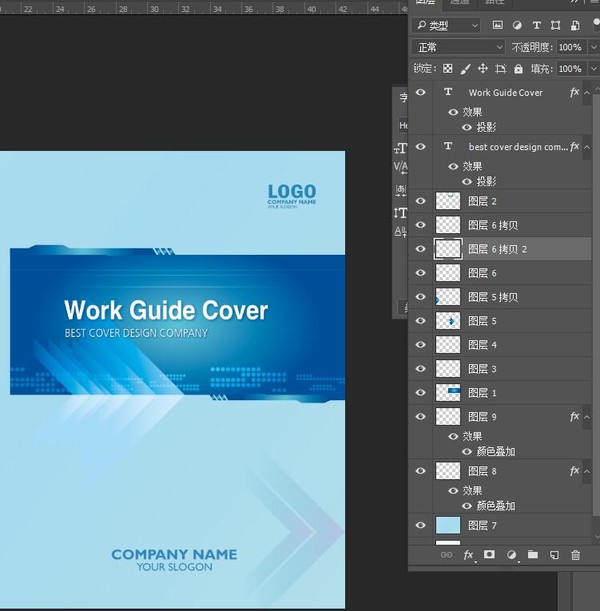Screen dimensions: 600x611
Task: Click Work Guide Cover title on canvas
Action: click(x=166, y=310)
